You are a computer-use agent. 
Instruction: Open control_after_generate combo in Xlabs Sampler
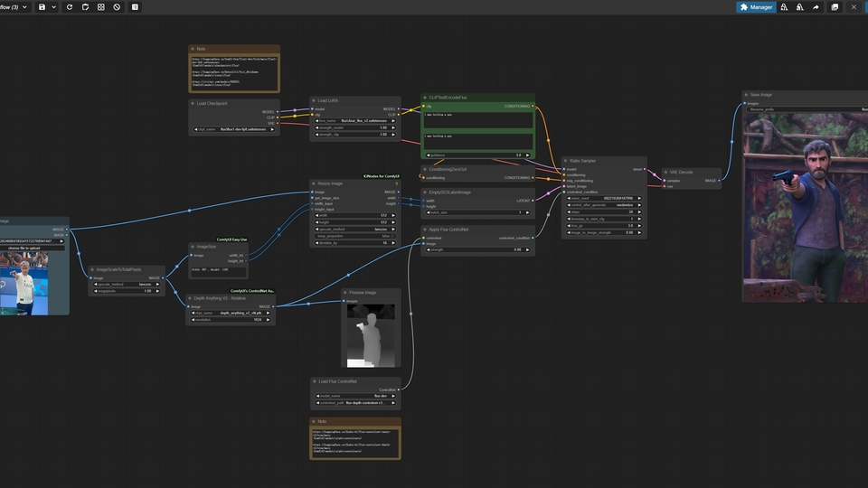point(604,205)
